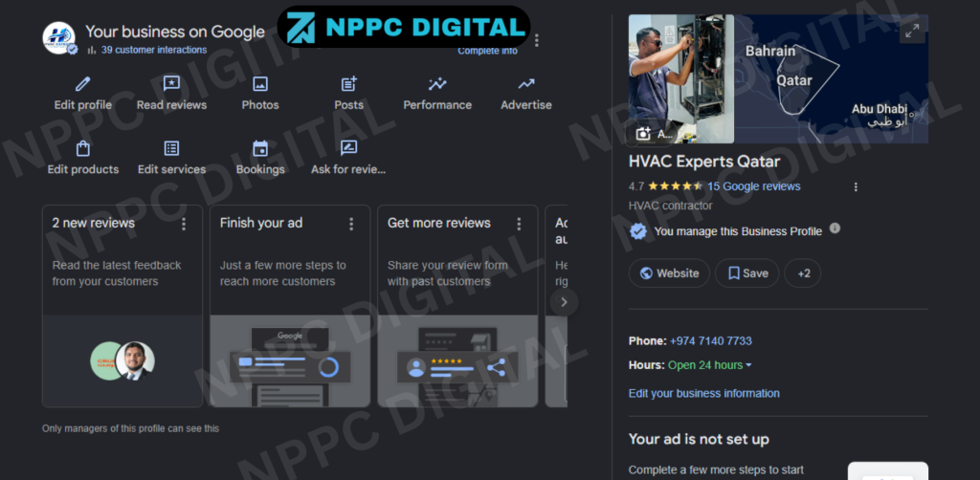Open options on 2 new reviews card

(x=184, y=224)
